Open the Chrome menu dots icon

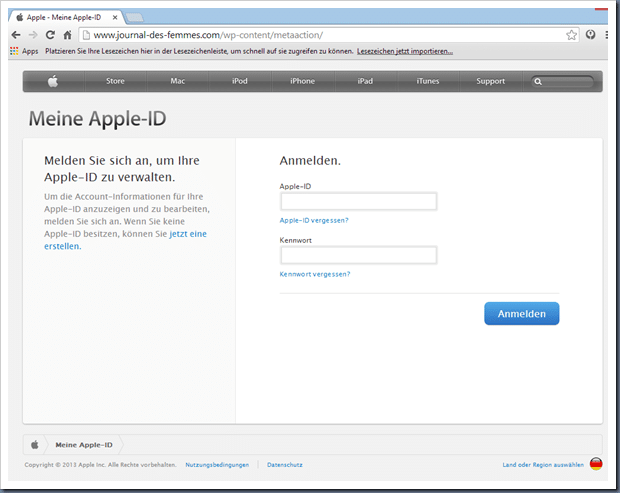606,35
